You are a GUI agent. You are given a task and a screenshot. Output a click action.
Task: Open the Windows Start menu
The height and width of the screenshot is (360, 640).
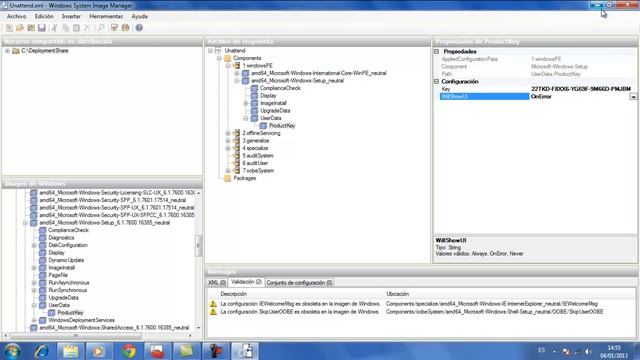click(x=12, y=351)
